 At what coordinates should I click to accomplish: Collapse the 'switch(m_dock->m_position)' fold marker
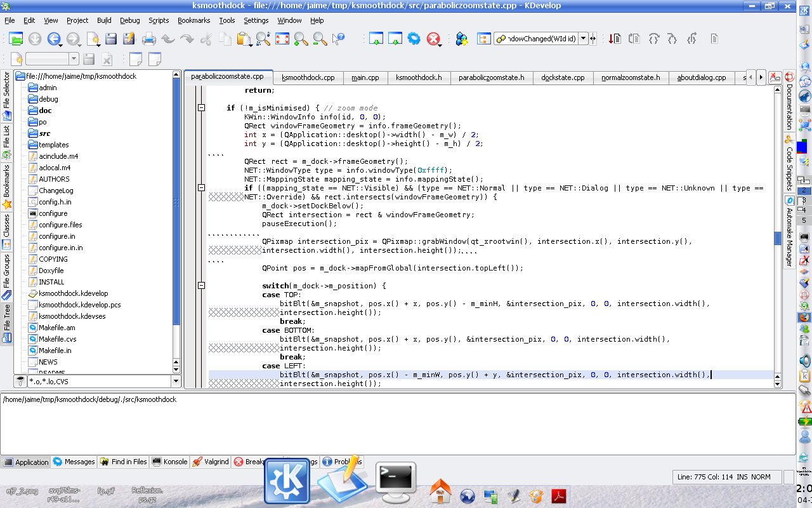coord(201,286)
